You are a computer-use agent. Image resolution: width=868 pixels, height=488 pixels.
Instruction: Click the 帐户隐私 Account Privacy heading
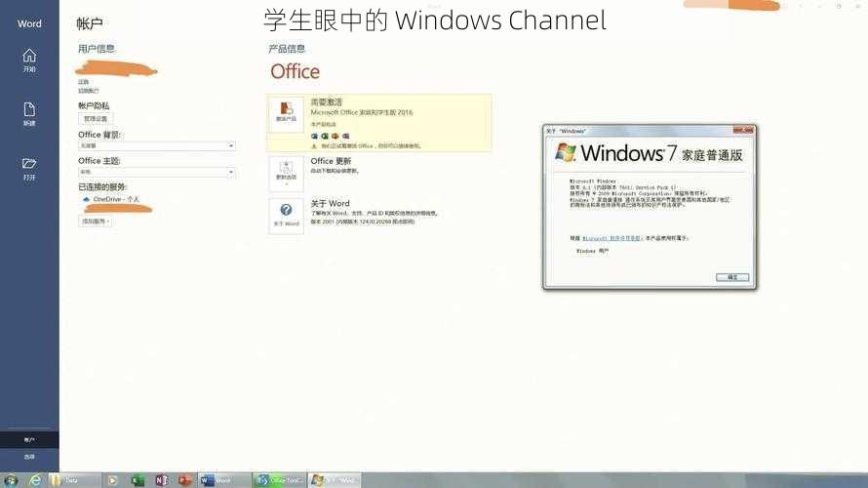pos(94,105)
